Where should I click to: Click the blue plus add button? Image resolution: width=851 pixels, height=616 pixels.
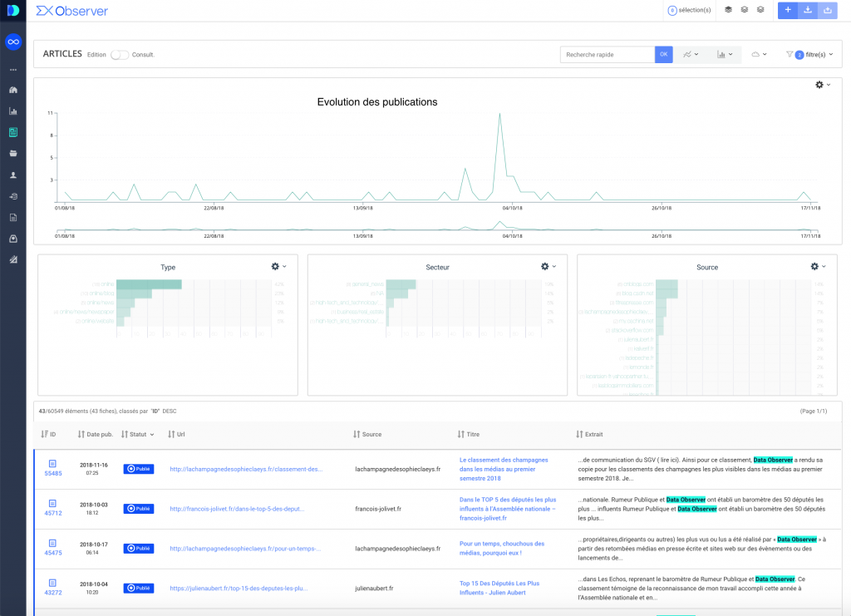pos(786,10)
